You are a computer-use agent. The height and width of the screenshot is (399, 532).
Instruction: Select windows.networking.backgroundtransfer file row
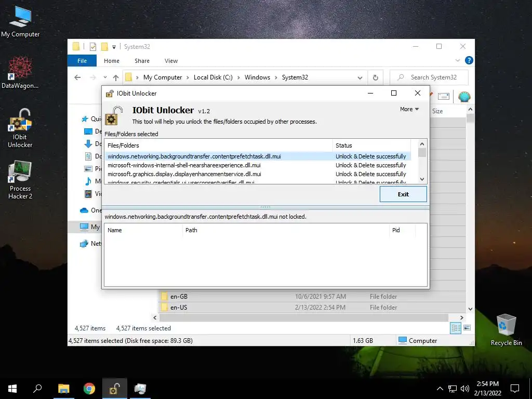(x=258, y=156)
